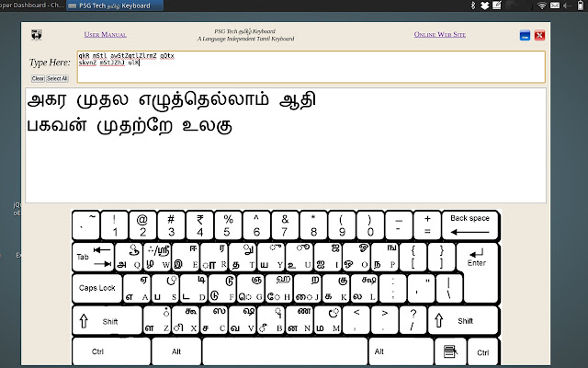Click the S key with ப
588x368 pixels.
[165, 288]
